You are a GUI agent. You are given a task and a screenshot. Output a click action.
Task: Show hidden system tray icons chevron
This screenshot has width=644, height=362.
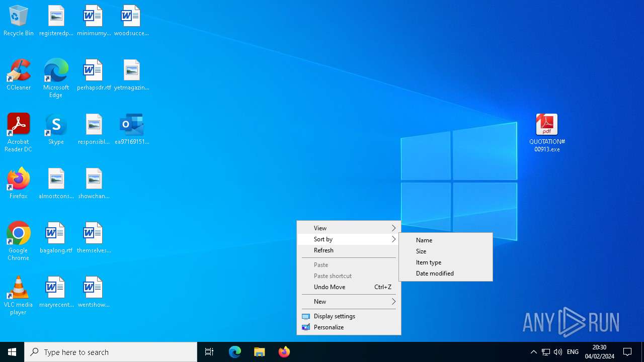534,352
